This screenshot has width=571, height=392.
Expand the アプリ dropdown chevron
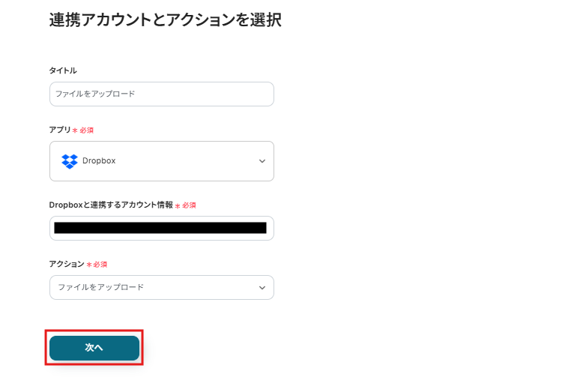262,161
